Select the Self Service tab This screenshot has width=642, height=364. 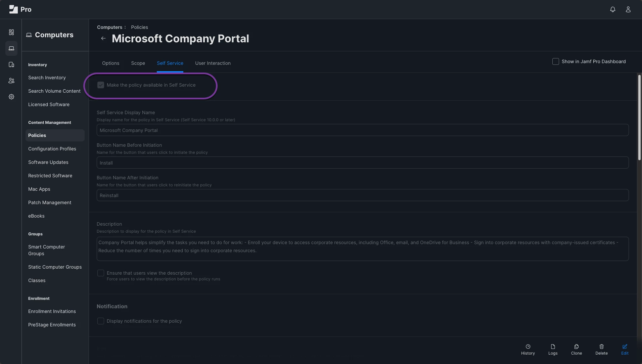click(170, 63)
